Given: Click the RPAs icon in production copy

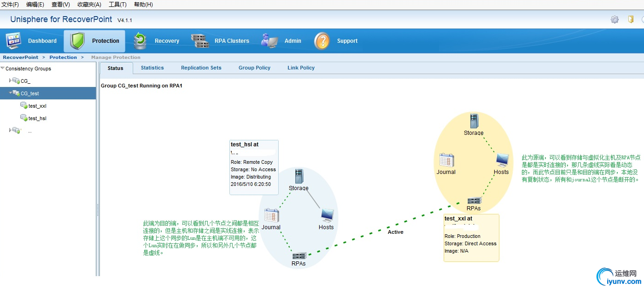Looking at the screenshot, I should [x=474, y=201].
